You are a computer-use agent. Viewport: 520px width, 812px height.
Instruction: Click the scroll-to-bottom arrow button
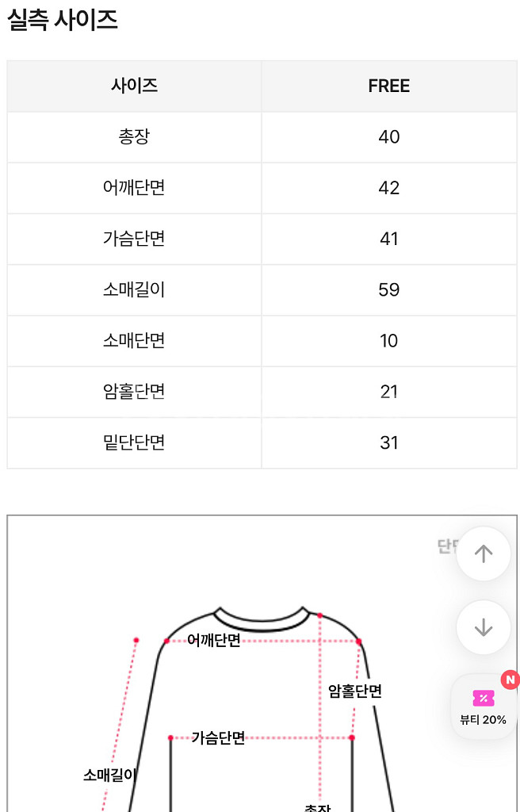(483, 626)
